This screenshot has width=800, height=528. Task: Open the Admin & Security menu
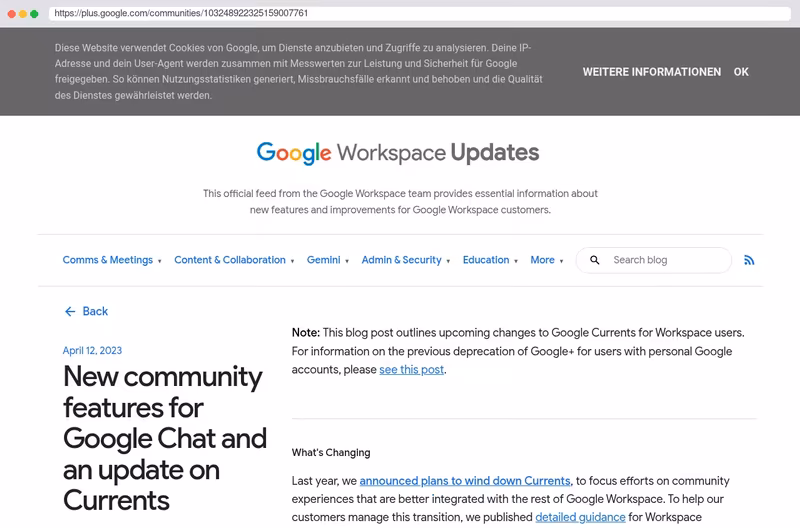402,260
